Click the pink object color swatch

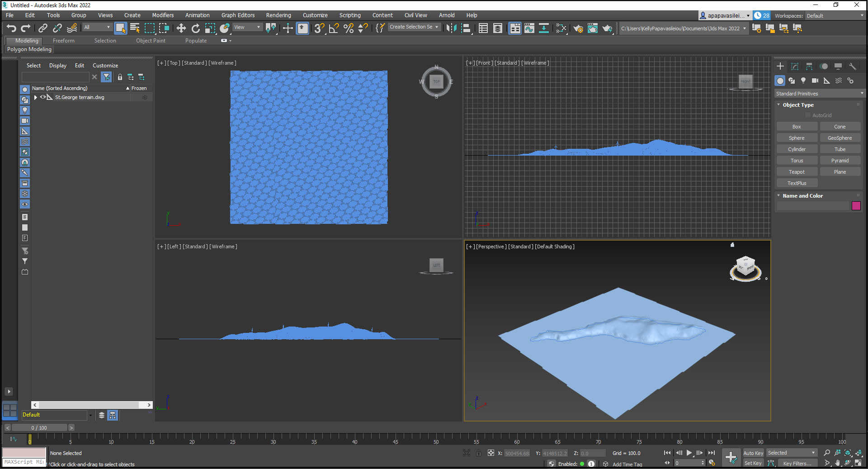[856, 206]
